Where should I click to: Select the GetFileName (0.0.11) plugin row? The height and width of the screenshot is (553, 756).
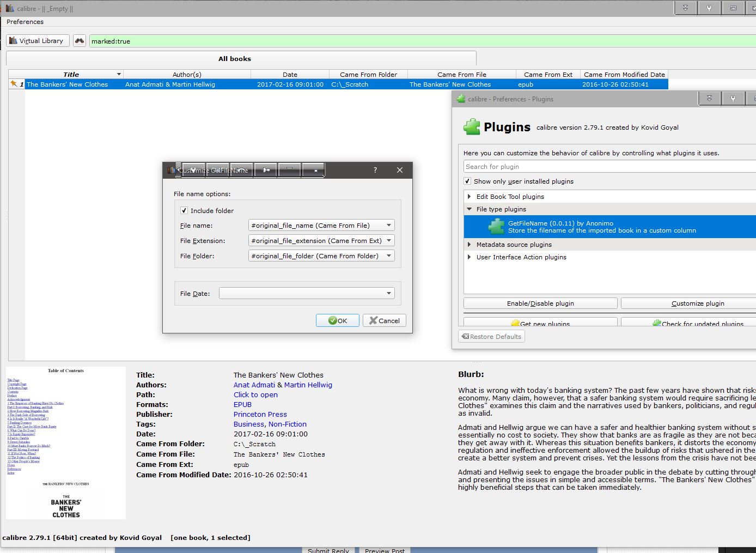(610, 227)
